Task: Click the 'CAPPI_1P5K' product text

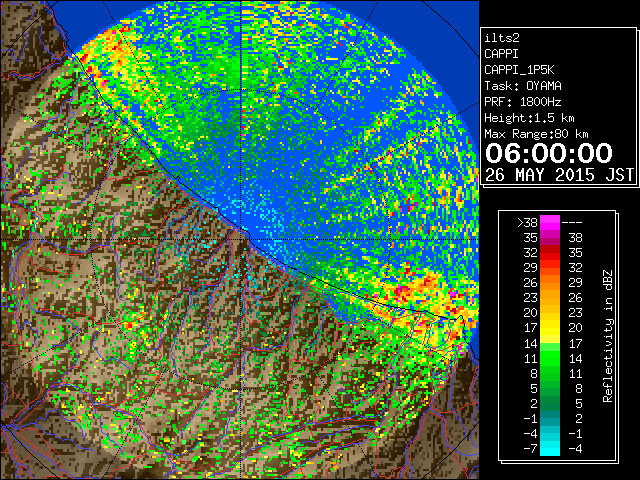Action: [519, 70]
